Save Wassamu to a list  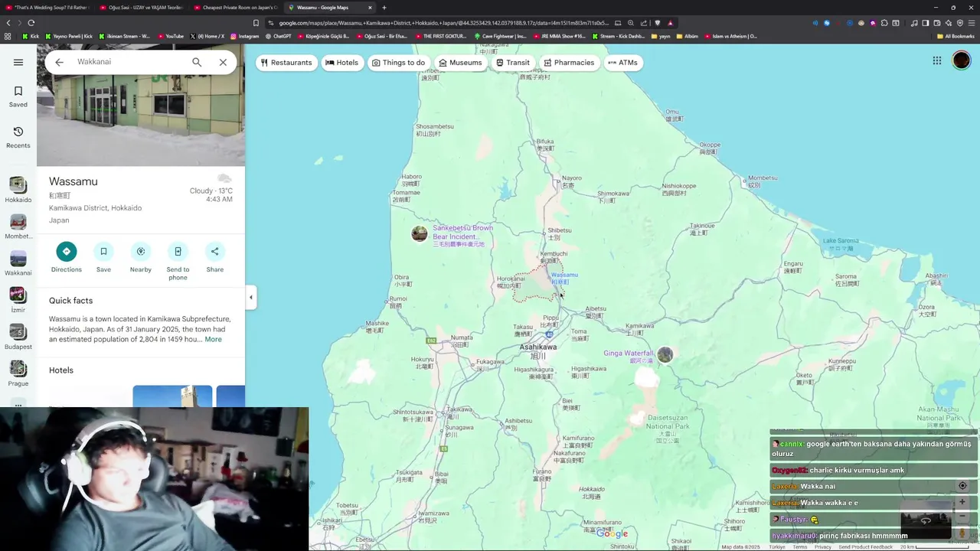103,258
